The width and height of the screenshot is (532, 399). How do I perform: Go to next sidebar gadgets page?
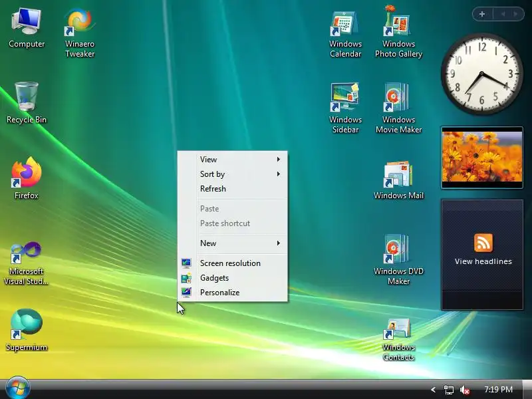(516, 14)
